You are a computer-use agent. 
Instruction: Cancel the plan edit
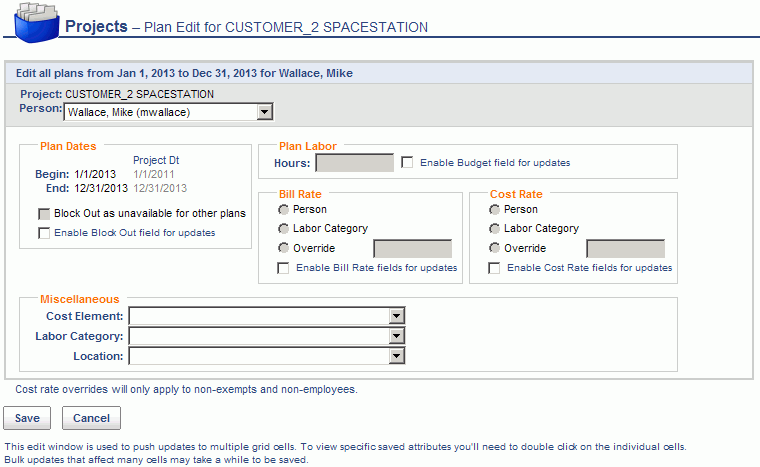(x=91, y=418)
